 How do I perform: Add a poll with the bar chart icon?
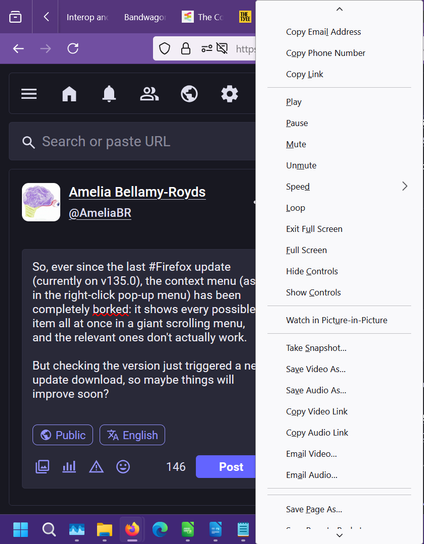(x=69, y=467)
